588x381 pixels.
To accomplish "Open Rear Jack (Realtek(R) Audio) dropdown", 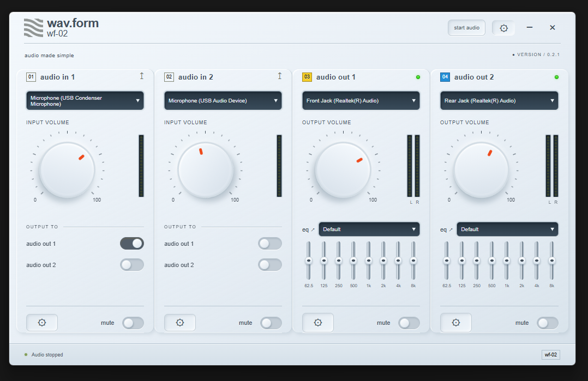I will (499, 101).
